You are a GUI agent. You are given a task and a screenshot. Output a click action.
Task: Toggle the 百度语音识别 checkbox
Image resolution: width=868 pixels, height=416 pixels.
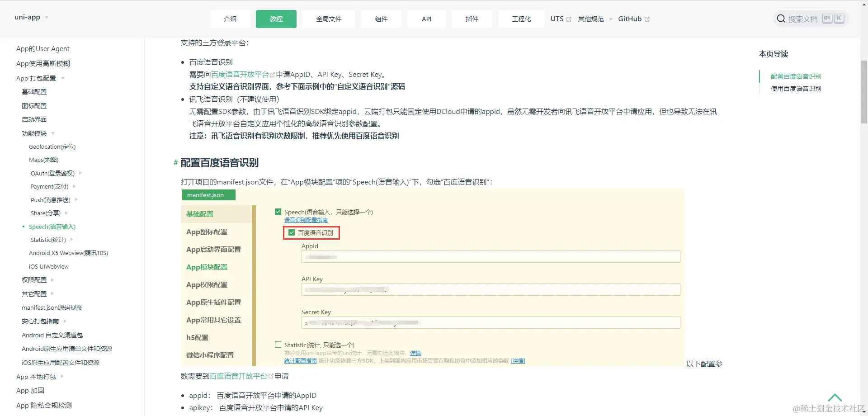292,232
